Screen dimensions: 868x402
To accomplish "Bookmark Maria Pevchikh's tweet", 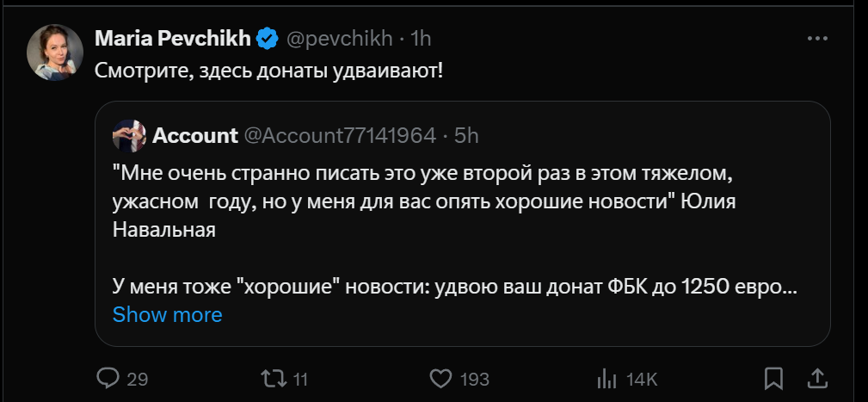I will click(773, 378).
